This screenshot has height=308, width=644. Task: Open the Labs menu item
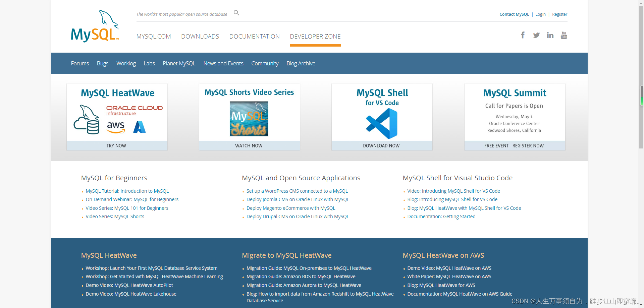[x=149, y=63]
